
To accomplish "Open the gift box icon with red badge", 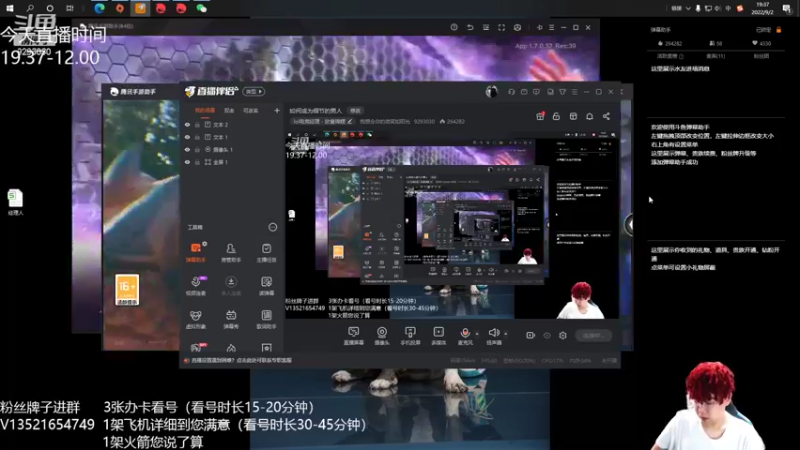I will click(x=540, y=116).
